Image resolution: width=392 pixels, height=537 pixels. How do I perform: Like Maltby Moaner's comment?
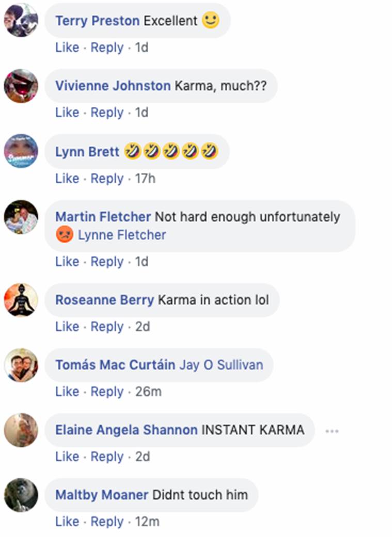coord(67,521)
